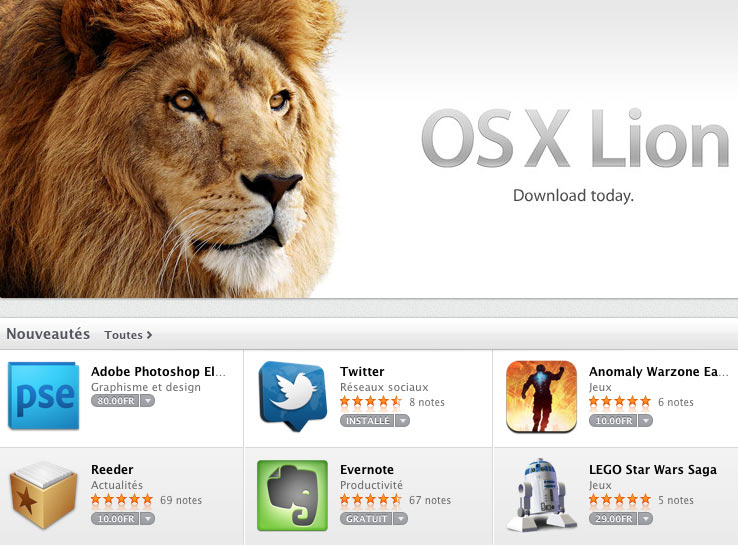
Task: Click the 80.00FR Photoshop Elements price button
Action: [x=116, y=401]
